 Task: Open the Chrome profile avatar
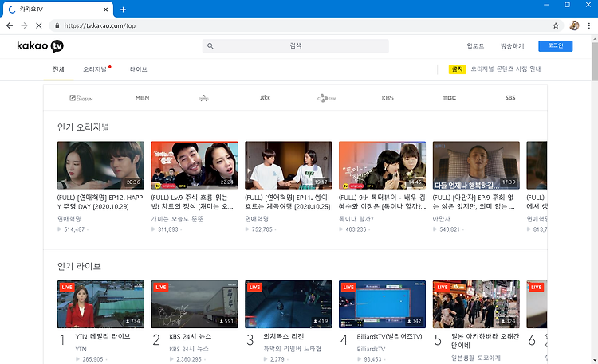pos(574,25)
